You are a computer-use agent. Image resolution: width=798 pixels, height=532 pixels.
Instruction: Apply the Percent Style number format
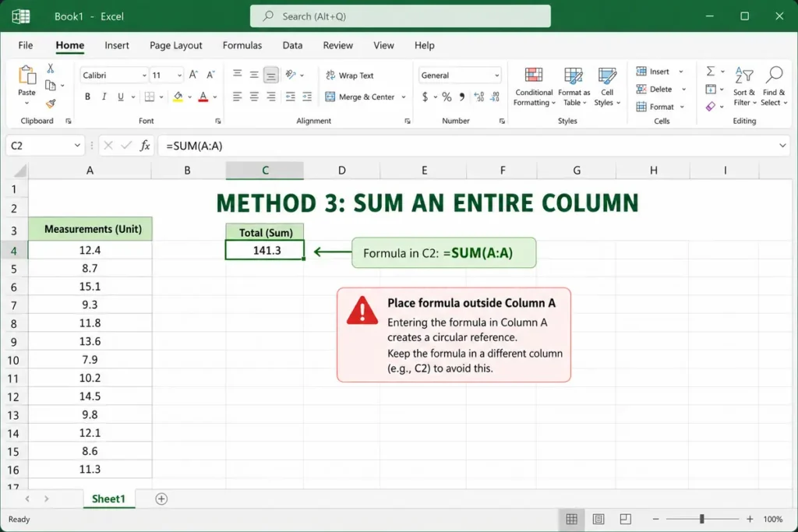coord(447,97)
